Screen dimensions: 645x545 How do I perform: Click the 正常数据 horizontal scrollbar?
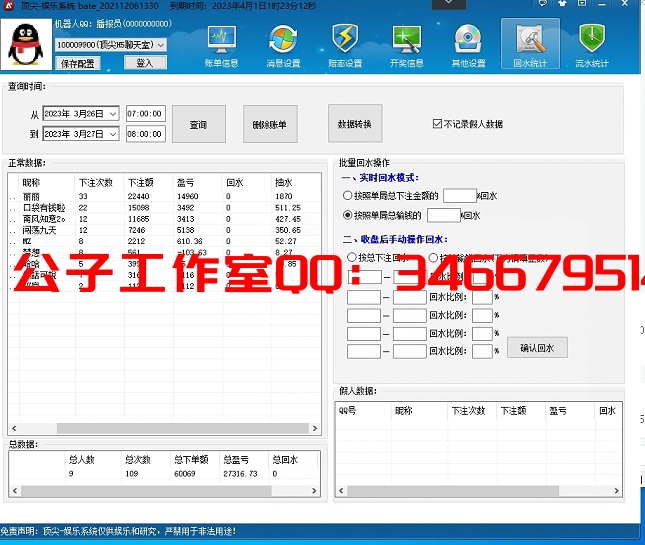pos(183,428)
